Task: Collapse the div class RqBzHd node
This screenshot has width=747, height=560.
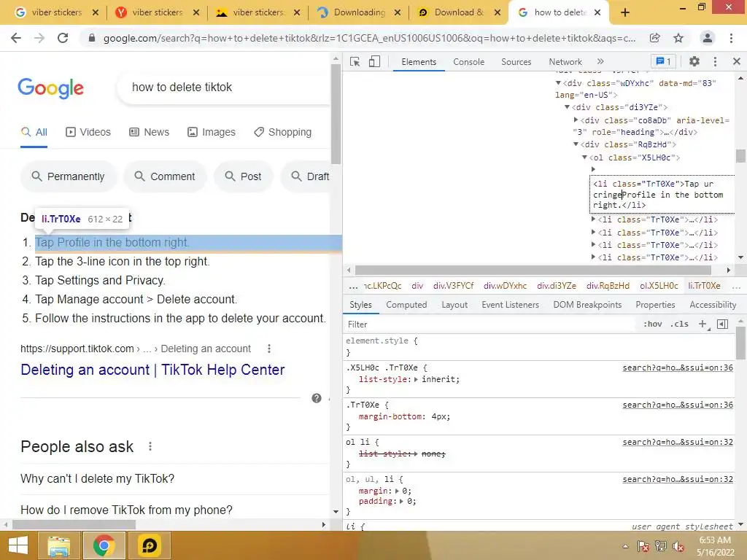Action: pyautogui.click(x=576, y=144)
